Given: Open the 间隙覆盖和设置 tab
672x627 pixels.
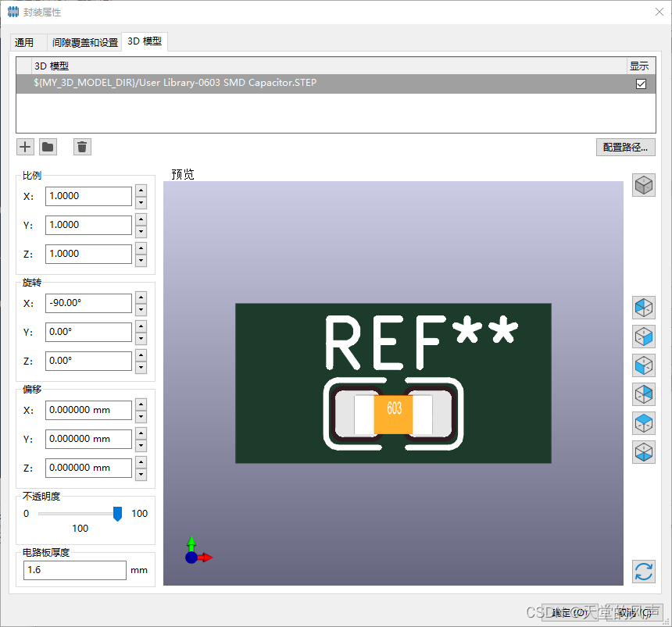Looking at the screenshot, I should 85,42.
